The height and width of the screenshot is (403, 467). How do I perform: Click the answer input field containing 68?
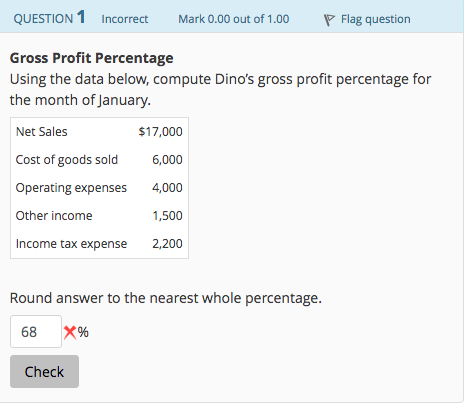[x=36, y=332]
